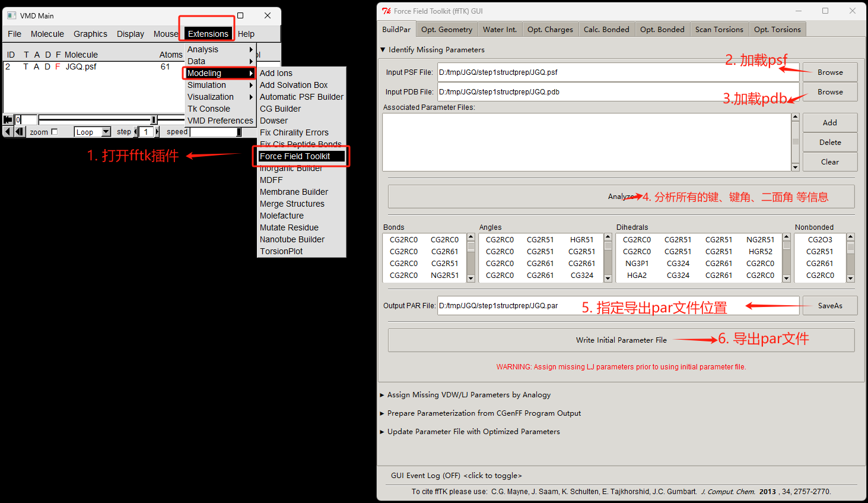Select TorsionPlot entry
The image size is (868, 503).
tap(301, 251)
